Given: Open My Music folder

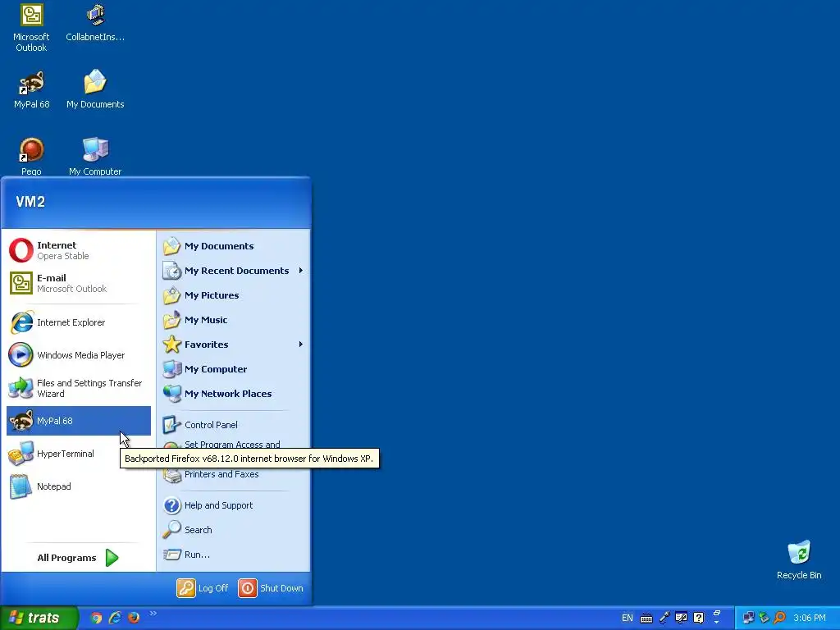Looking at the screenshot, I should 233,320.
